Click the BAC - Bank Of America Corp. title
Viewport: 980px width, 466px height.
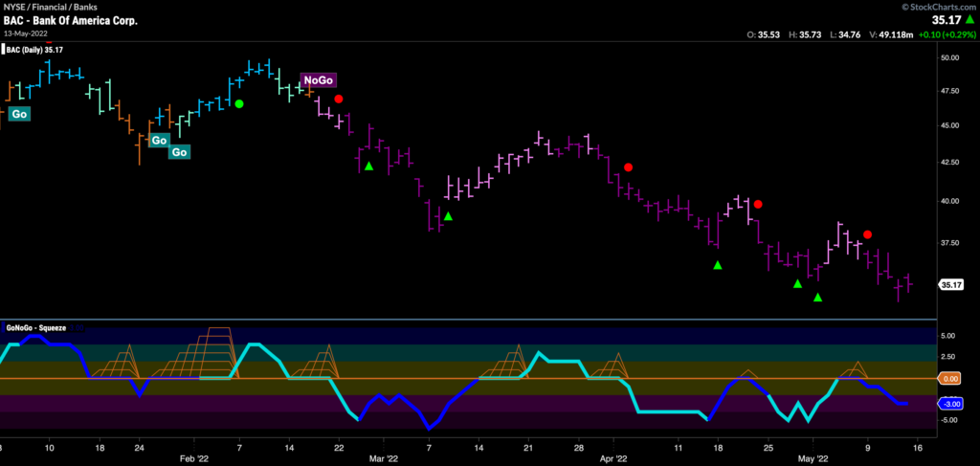pos(71,21)
